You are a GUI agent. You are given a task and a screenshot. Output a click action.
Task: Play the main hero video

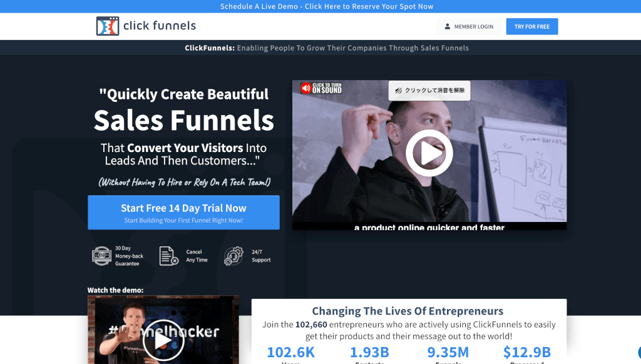pyautogui.click(x=429, y=153)
